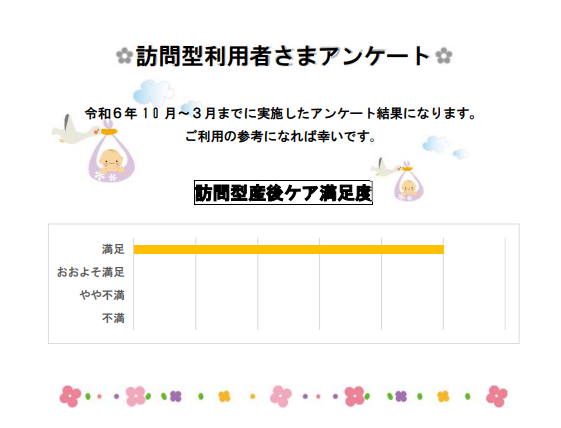Viewport: 561px width, 428px height.
Task: Click the ご利用の参考になれば幸いです text
Action: click(280, 136)
